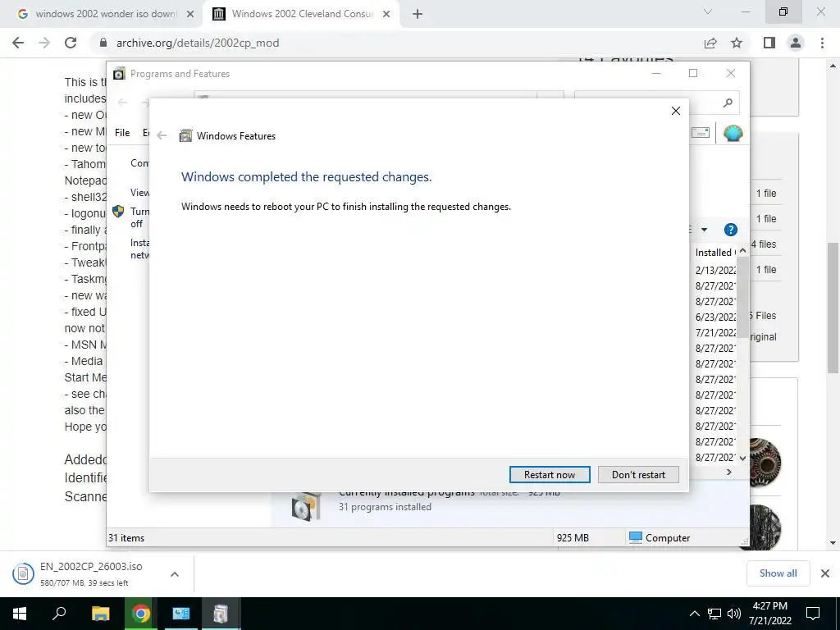Click scroll up arrow in programs list
This screenshot has width=840, height=630.
[x=742, y=251]
